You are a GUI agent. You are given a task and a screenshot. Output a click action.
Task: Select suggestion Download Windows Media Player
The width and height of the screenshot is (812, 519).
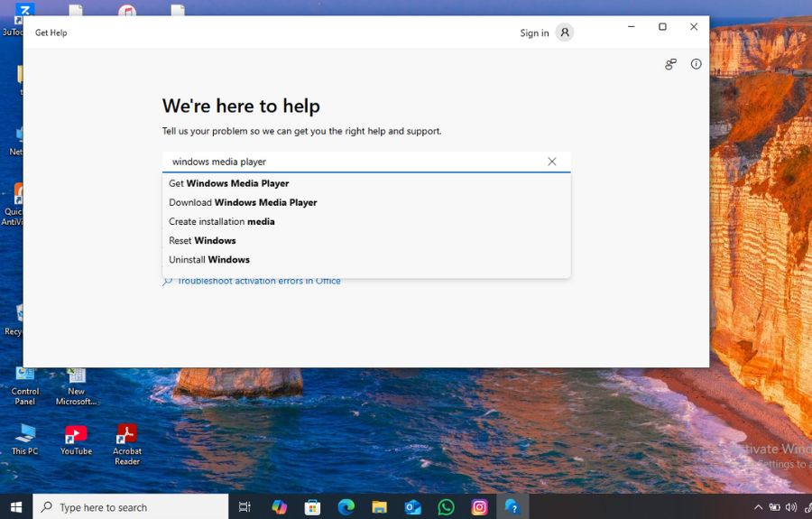(x=366, y=202)
